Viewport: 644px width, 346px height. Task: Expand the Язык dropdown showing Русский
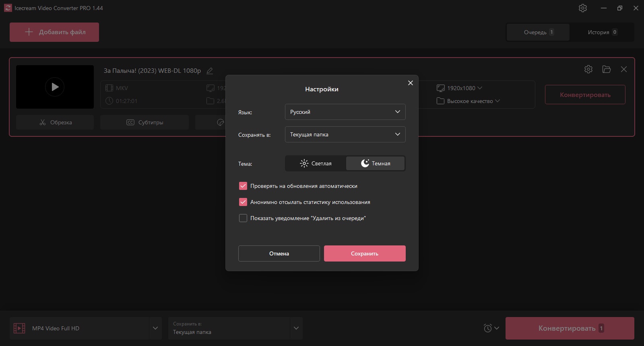345,112
